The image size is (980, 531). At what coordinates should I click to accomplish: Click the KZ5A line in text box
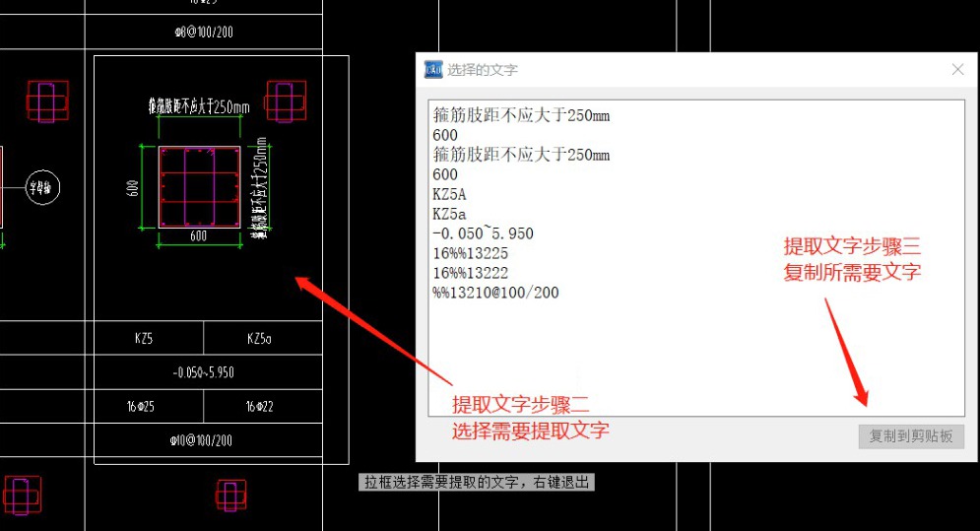(449, 194)
